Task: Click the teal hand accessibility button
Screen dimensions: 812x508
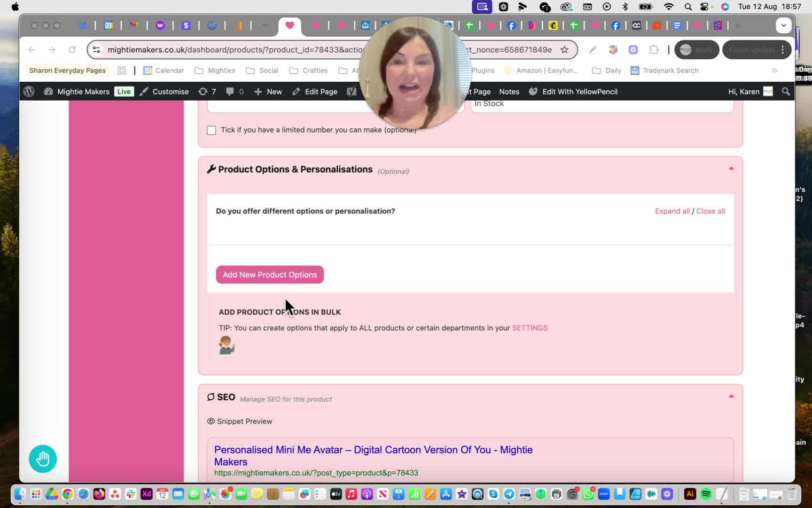Action: click(x=43, y=459)
